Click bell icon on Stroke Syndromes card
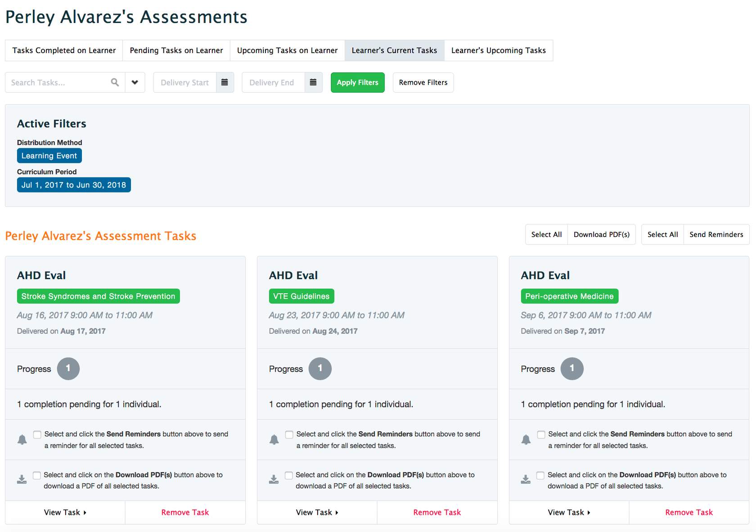The image size is (756, 532). 22,439
